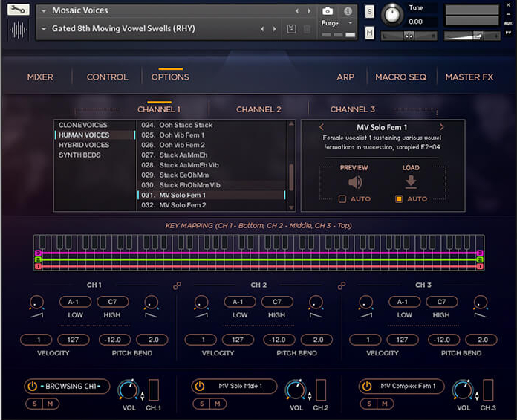Click link icon between CH 2 and CH 3
This screenshot has width=517, height=420.
click(342, 285)
